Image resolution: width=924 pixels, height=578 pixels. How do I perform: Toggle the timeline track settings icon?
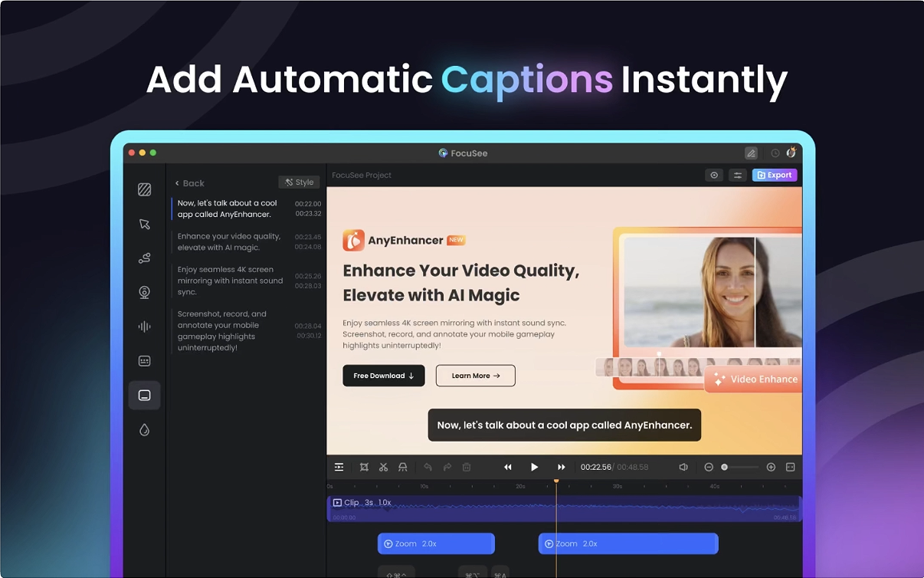coord(339,467)
